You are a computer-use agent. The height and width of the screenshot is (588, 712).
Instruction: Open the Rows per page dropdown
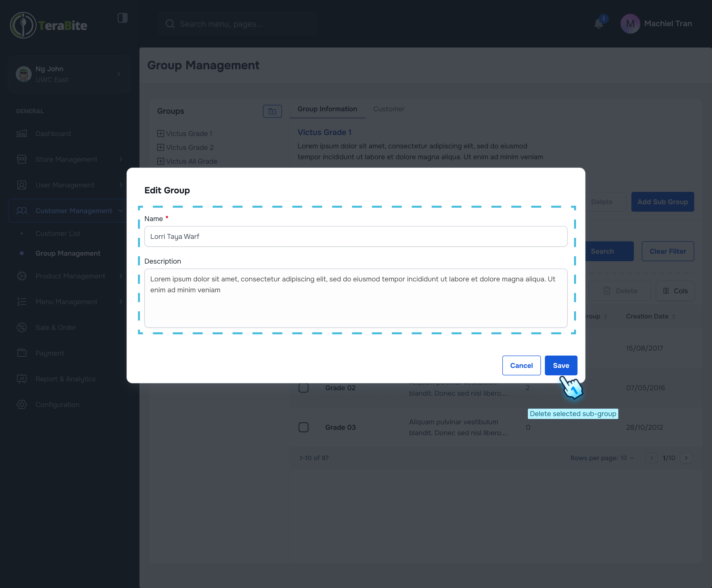click(627, 458)
